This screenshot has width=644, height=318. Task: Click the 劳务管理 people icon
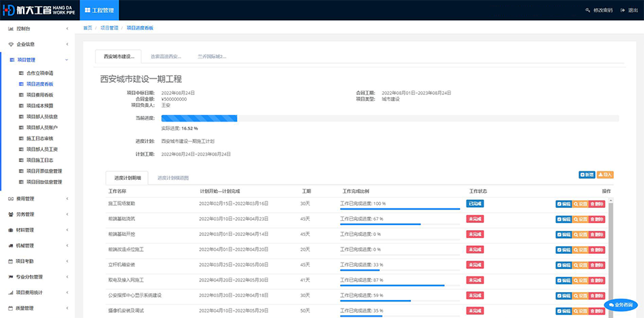coord(10,214)
